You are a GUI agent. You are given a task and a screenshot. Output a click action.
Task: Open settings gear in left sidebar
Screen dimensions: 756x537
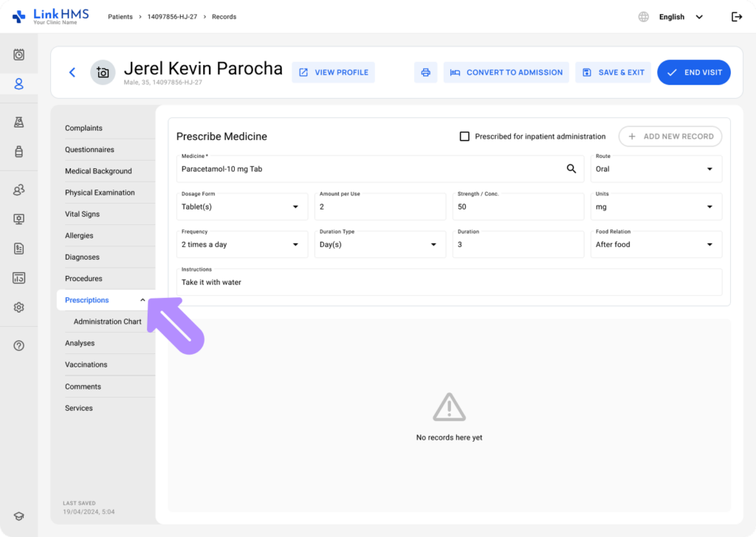pos(19,308)
